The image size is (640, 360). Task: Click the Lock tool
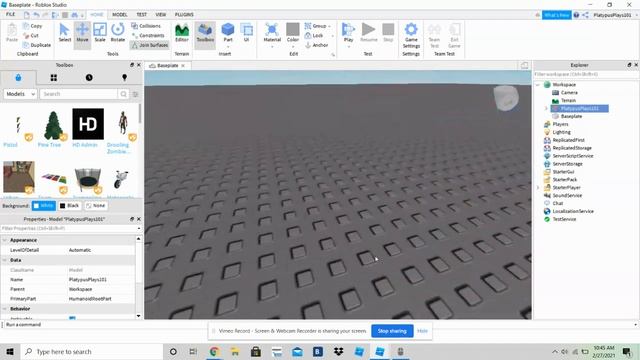pos(314,36)
